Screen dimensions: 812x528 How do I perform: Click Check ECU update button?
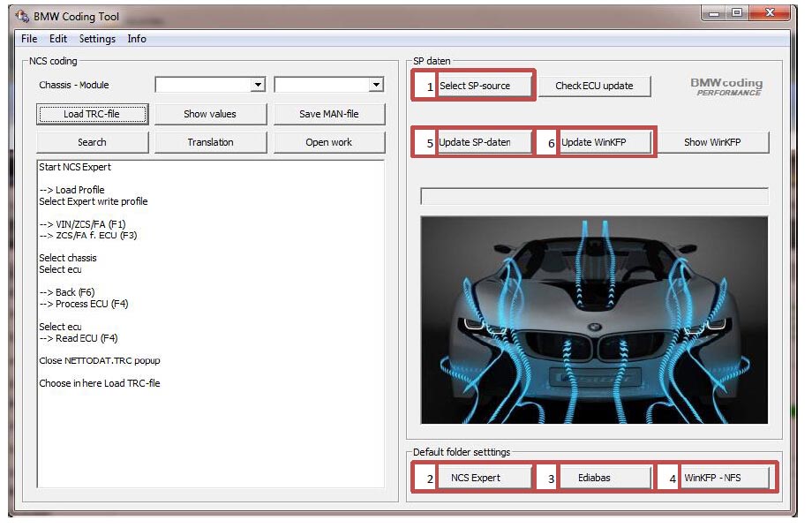coord(595,86)
